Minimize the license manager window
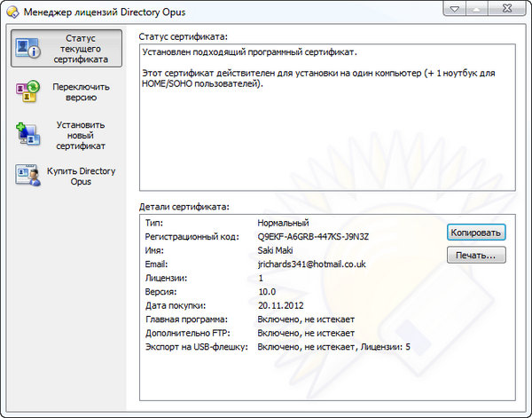 (454, 9)
